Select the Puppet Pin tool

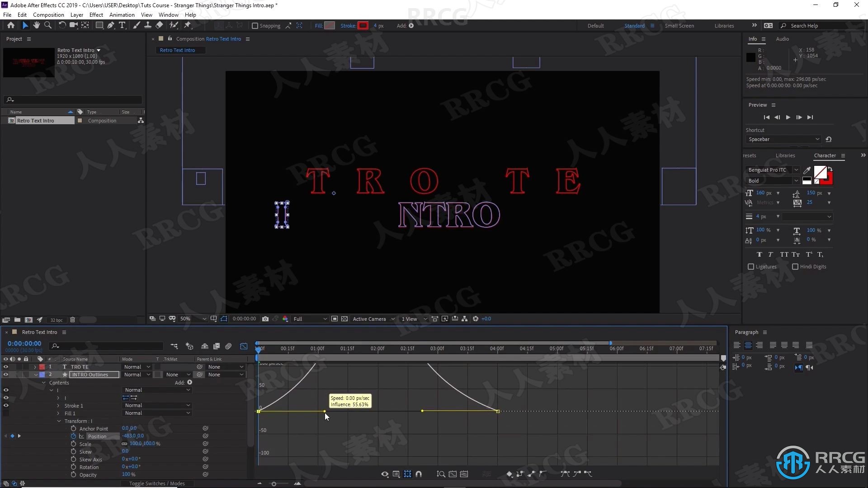[x=188, y=26]
